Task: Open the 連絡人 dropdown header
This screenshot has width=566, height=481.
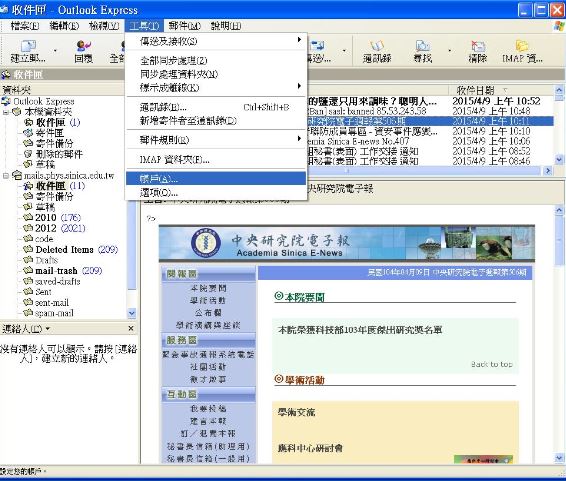Action: click(x=26, y=329)
